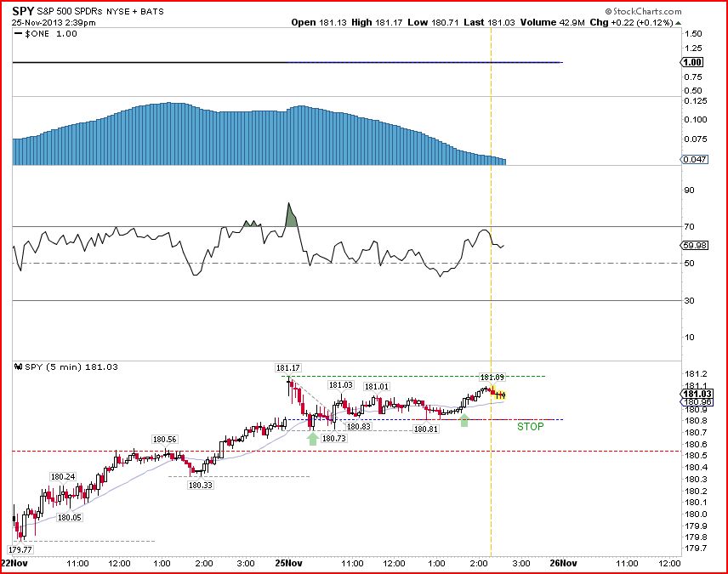Click the 181.17 high price label

click(287, 368)
